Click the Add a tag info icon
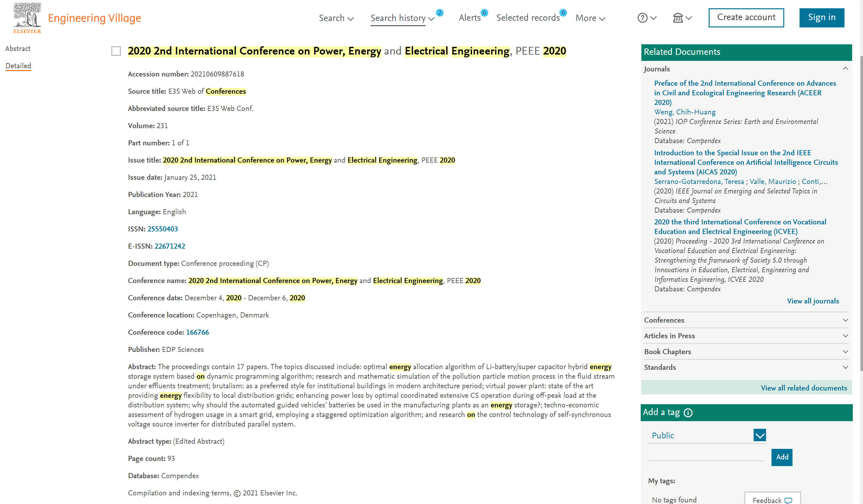This screenshot has width=863, height=504. click(688, 413)
